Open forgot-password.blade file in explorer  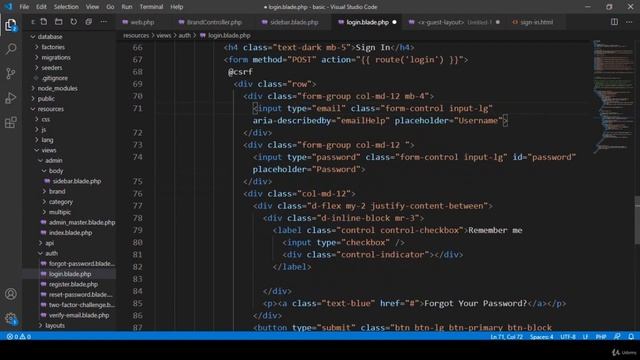tap(82, 264)
